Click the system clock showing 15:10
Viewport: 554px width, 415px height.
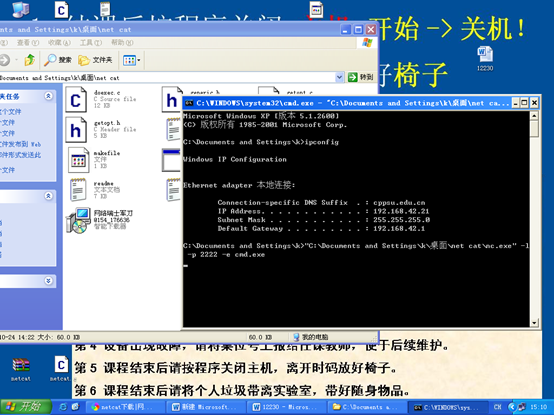(x=538, y=407)
